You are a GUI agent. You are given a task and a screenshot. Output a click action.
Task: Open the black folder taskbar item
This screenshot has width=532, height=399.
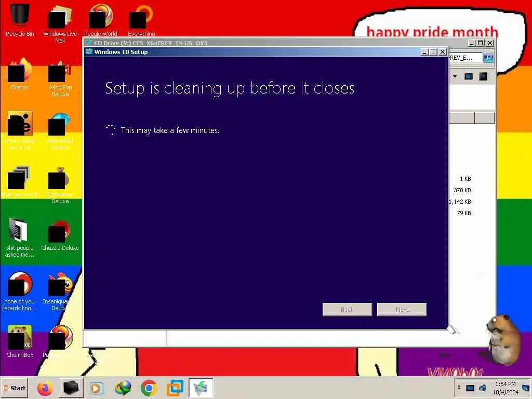click(x=71, y=388)
